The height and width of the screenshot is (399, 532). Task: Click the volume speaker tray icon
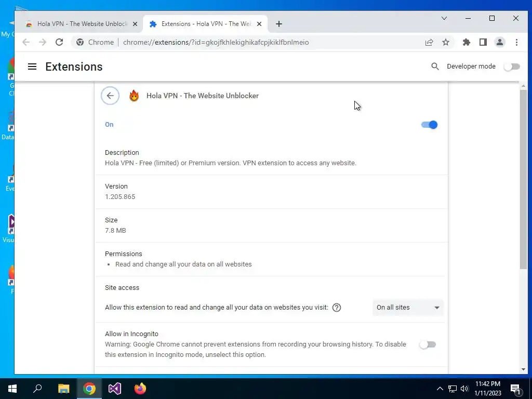pos(464,389)
